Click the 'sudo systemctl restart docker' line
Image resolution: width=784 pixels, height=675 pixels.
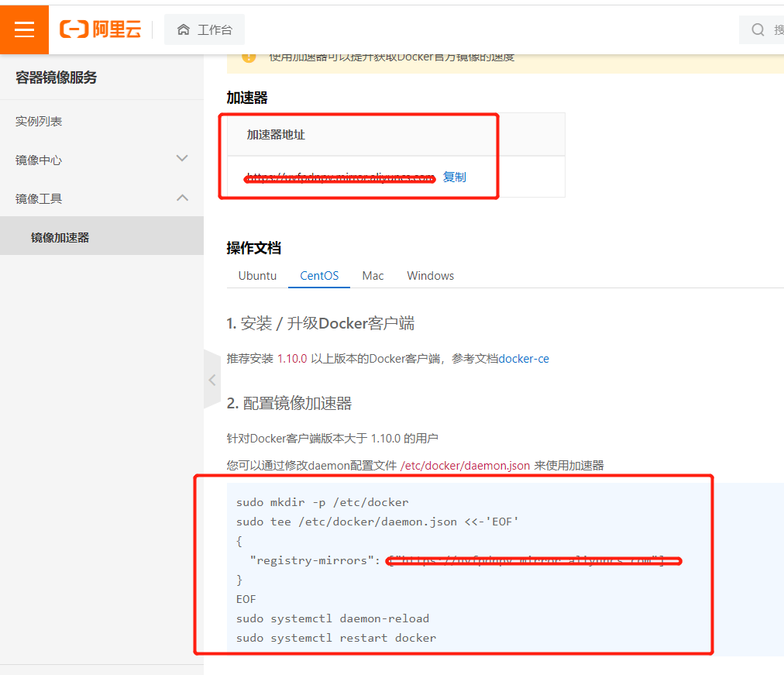tap(336, 638)
